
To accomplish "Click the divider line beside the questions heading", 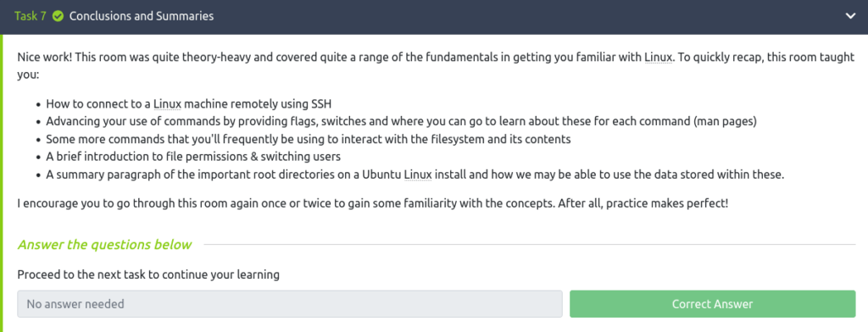I will click(x=531, y=245).
